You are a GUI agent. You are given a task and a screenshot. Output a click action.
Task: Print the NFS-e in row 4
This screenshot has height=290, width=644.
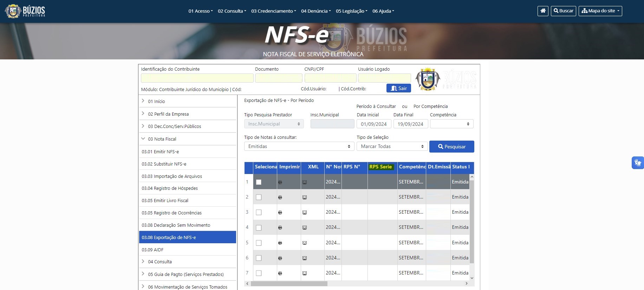280,227
